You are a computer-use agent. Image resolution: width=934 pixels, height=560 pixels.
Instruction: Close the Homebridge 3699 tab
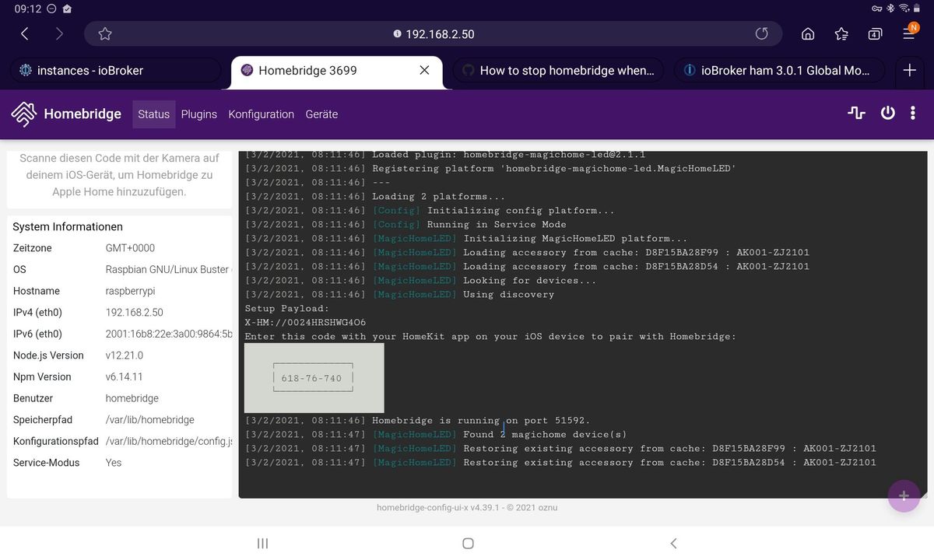424,70
